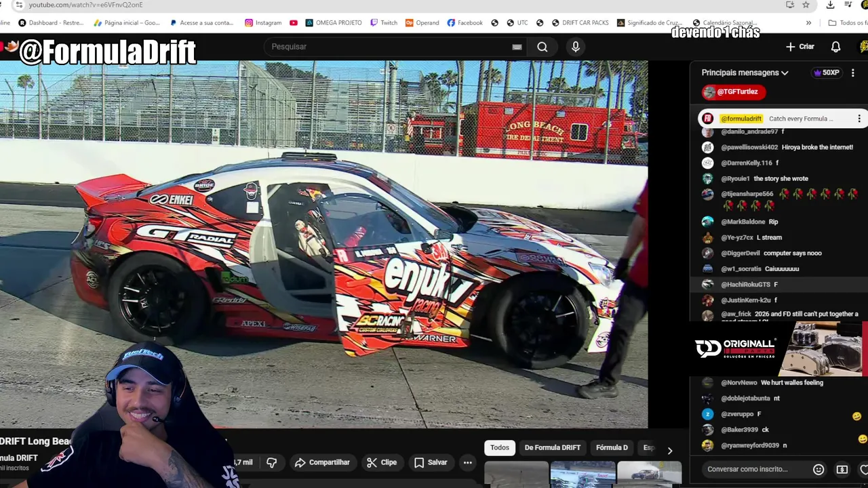Click @ryanwreyford9039 avatar
The width and height of the screenshot is (868, 488).
pos(707,445)
